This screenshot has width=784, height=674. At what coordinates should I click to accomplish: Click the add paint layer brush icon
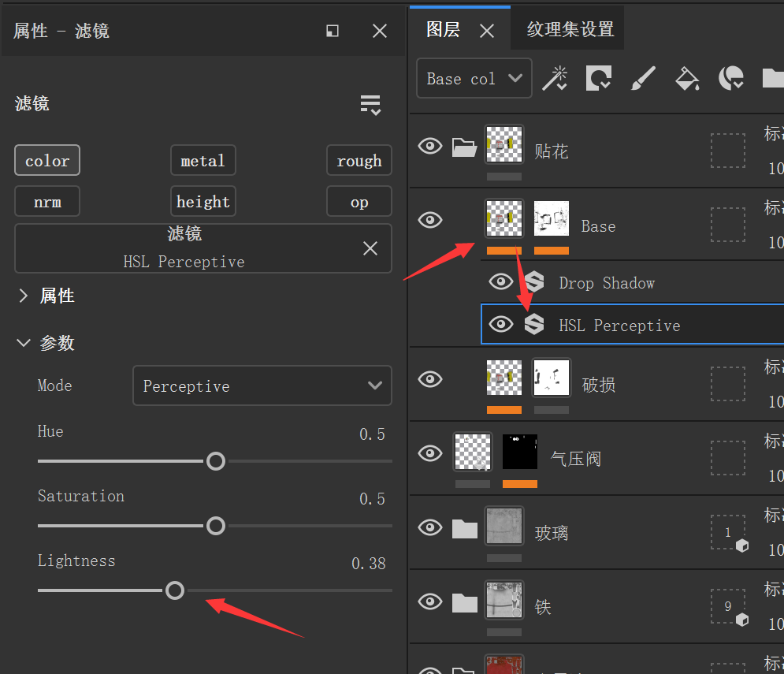click(x=643, y=78)
